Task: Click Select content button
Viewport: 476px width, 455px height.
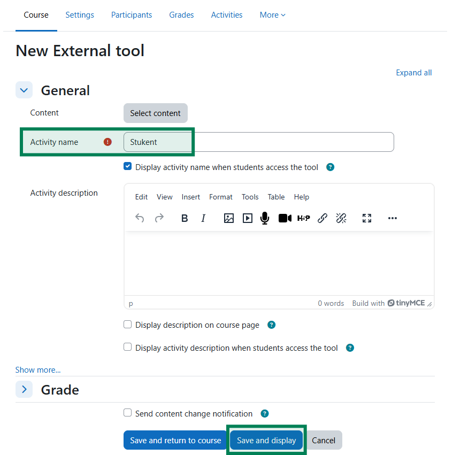Action: point(156,113)
